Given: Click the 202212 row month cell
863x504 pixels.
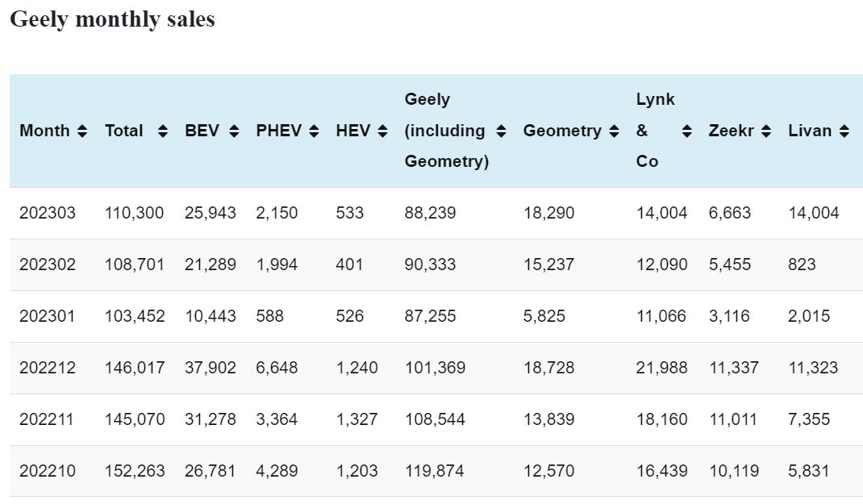Looking at the screenshot, I should (x=48, y=368).
